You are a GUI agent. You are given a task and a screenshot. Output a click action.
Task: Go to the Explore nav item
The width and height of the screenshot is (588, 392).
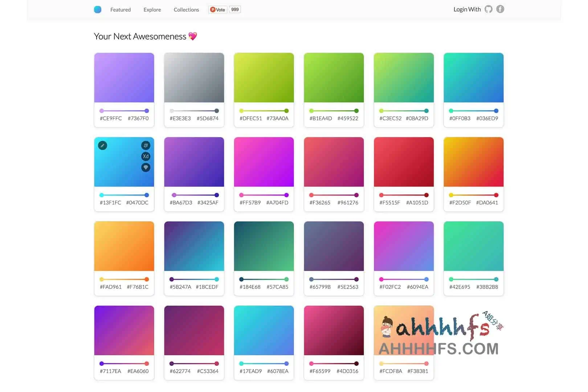point(152,10)
